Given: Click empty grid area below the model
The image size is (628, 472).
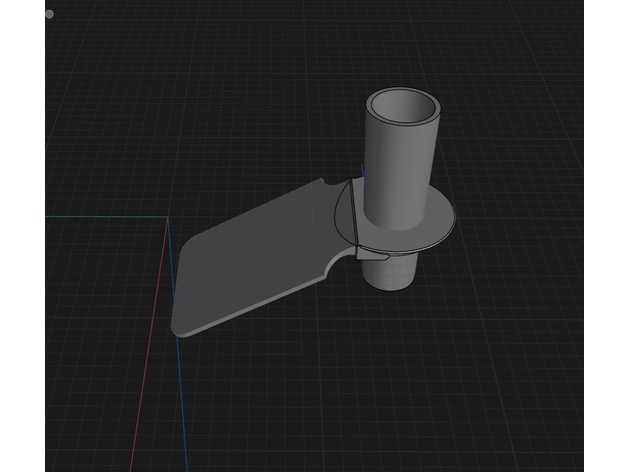Looking at the screenshot, I should [x=350, y=400].
